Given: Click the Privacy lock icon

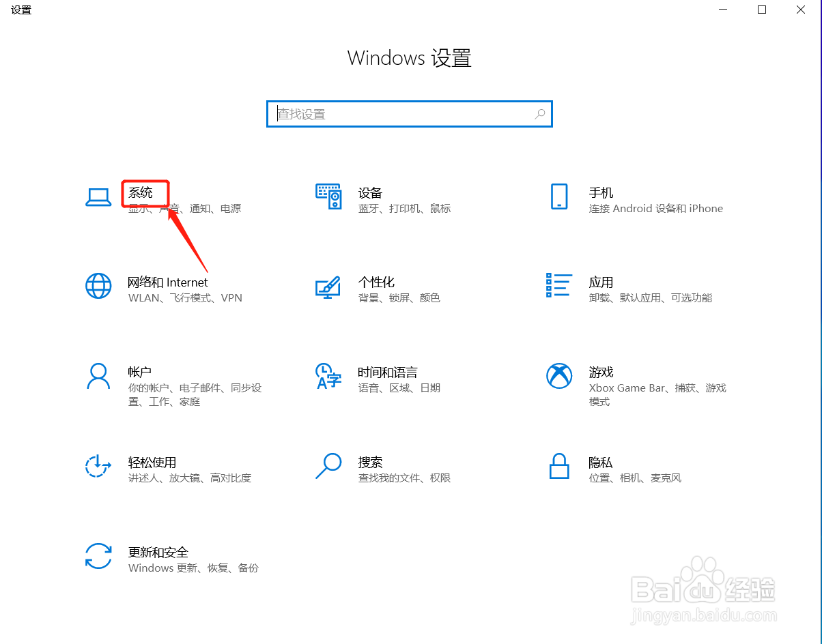Looking at the screenshot, I should coord(559,467).
